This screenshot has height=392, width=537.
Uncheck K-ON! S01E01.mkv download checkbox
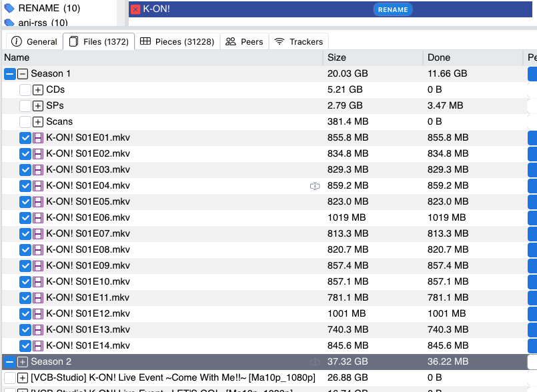(x=25, y=137)
